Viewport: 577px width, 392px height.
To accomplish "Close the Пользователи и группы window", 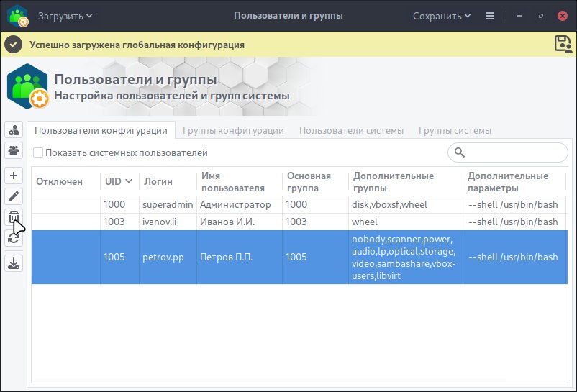I will 563,16.
